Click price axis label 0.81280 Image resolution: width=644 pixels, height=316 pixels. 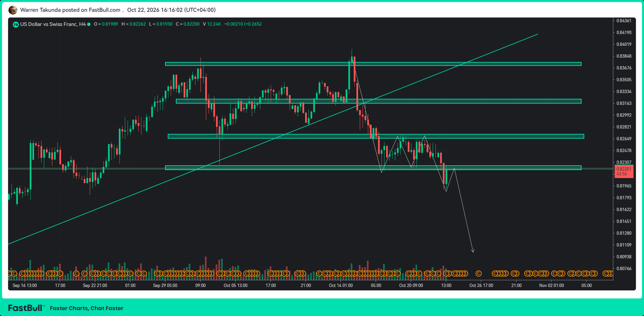tap(624, 233)
